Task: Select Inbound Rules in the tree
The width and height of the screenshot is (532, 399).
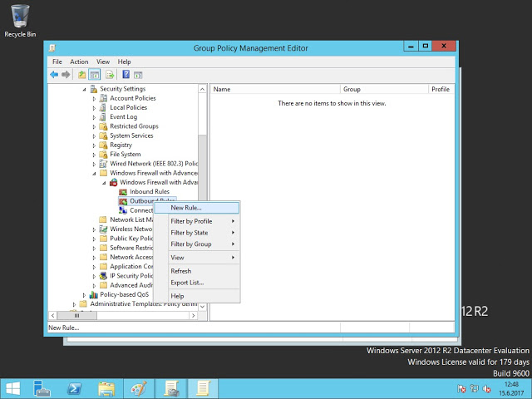Action: [x=149, y=191]
